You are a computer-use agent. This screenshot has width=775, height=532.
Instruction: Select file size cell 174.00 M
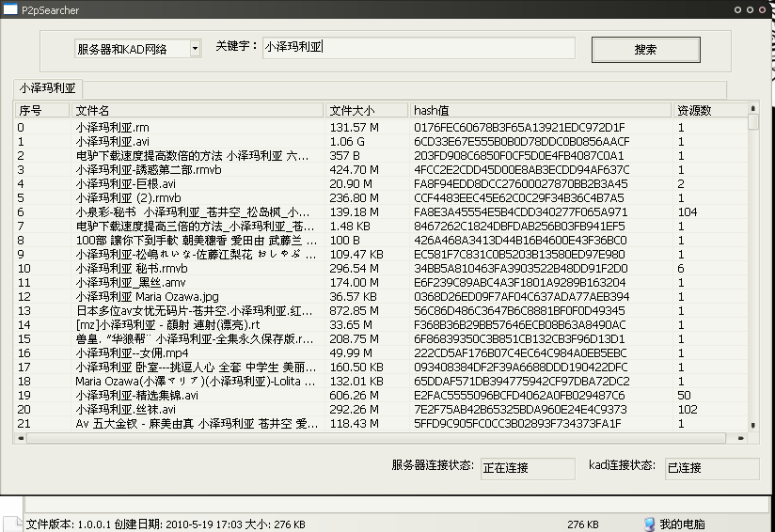click(354, 283)
